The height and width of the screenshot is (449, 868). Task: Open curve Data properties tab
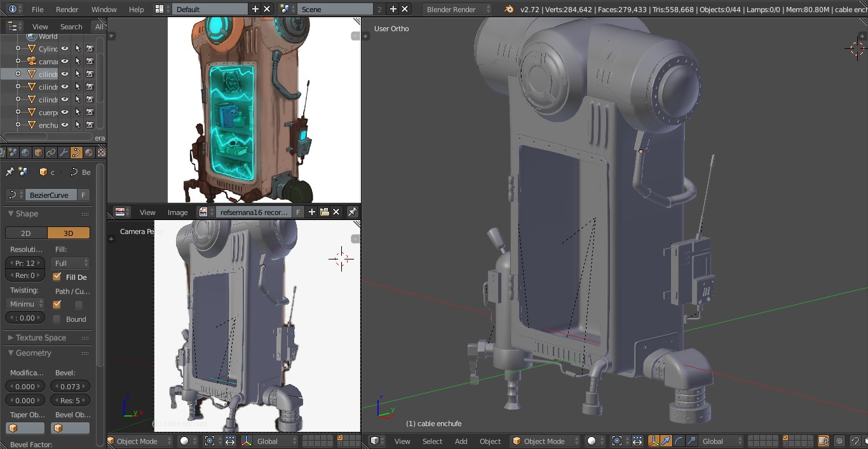[76, 153]
